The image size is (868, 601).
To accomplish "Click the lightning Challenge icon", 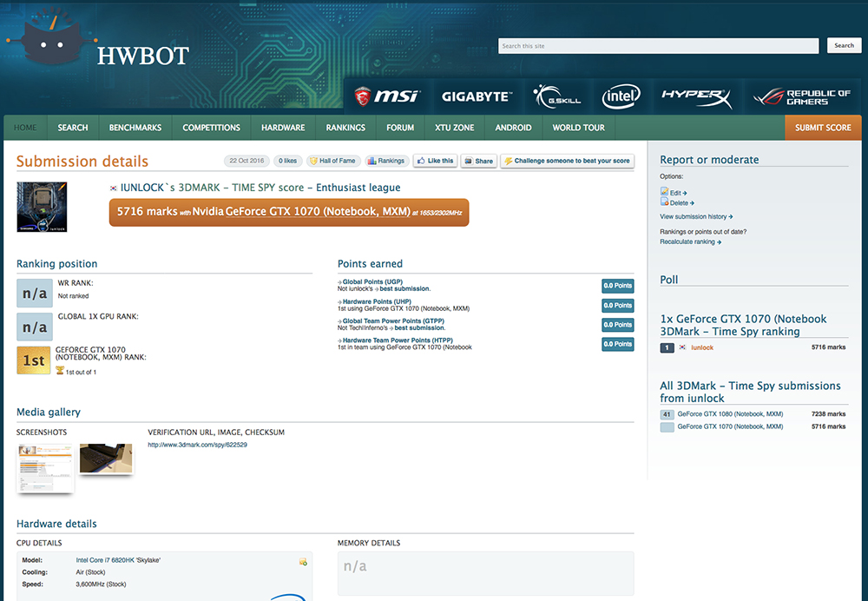I will pos(508,161).
